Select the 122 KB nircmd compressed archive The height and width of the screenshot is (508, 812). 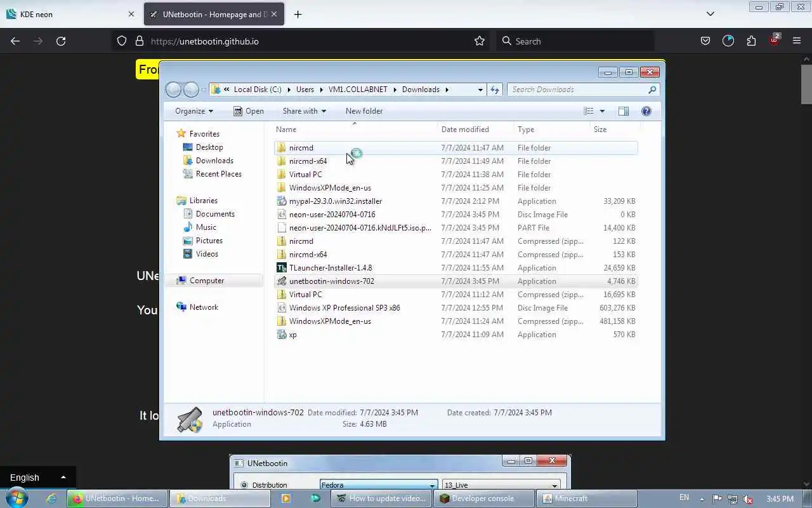point(455,241)
